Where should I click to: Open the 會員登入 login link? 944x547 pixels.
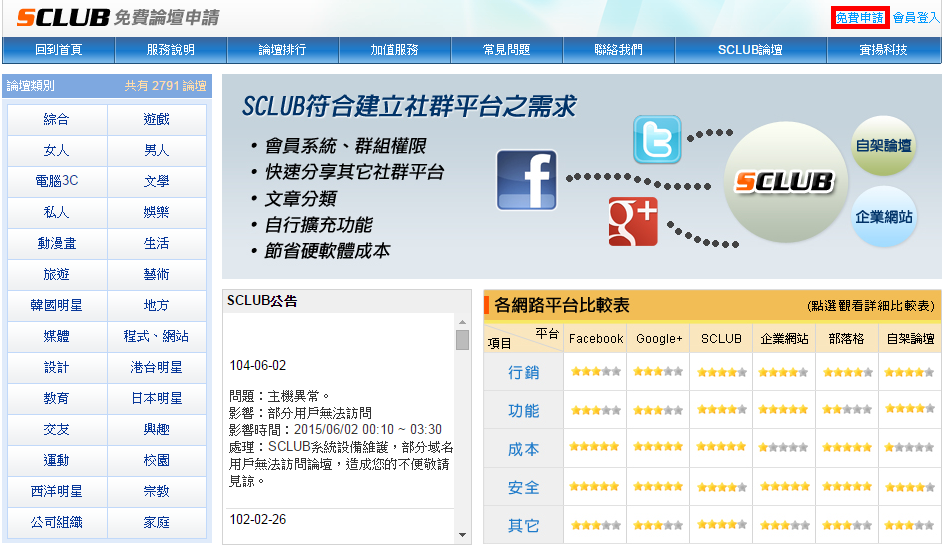click(916, 17)
